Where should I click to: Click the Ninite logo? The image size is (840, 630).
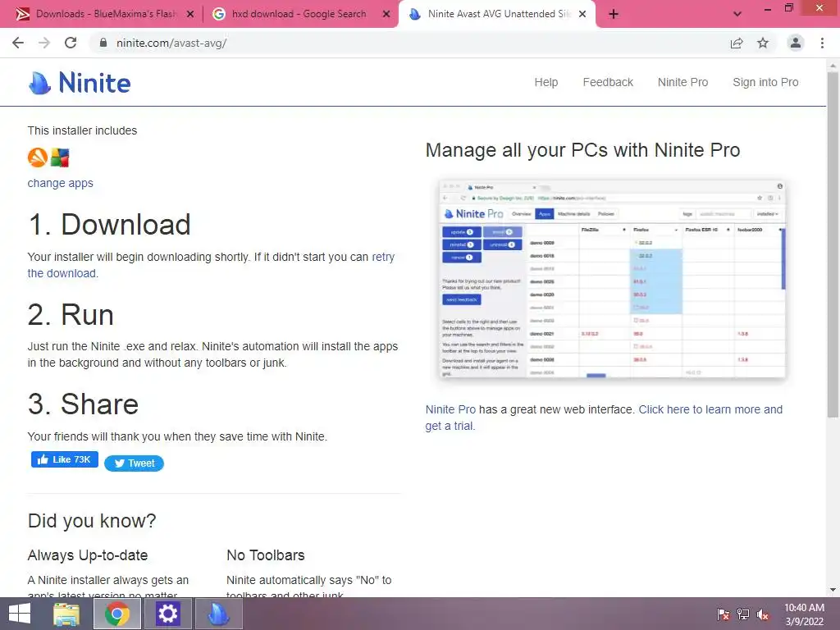pos(80,83)
